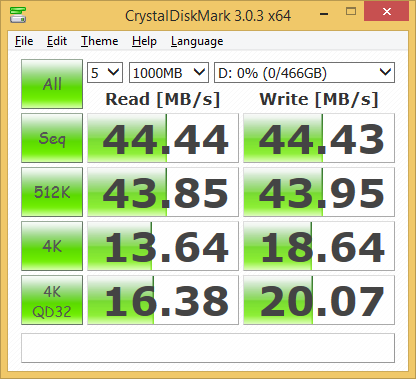This screenshot has width=416, height=379.
Task: Run the 4K random test
Action: [52, 246]
